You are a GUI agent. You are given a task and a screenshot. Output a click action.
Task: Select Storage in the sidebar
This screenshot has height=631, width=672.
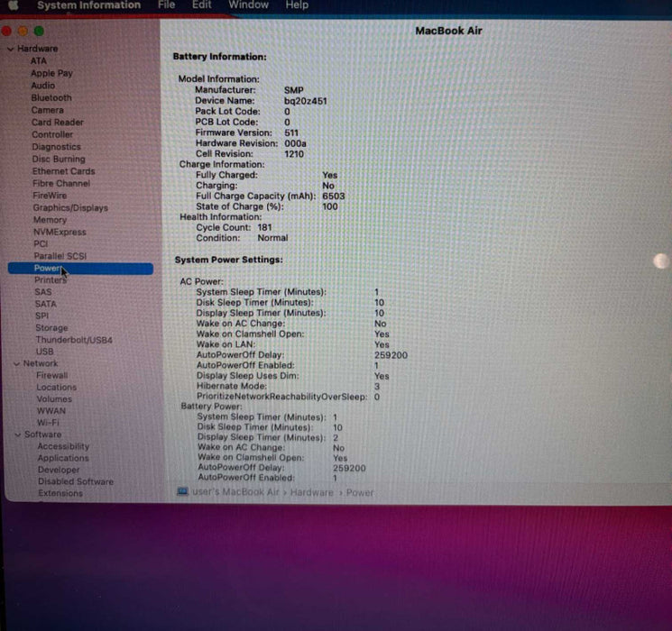click(51, 328)
